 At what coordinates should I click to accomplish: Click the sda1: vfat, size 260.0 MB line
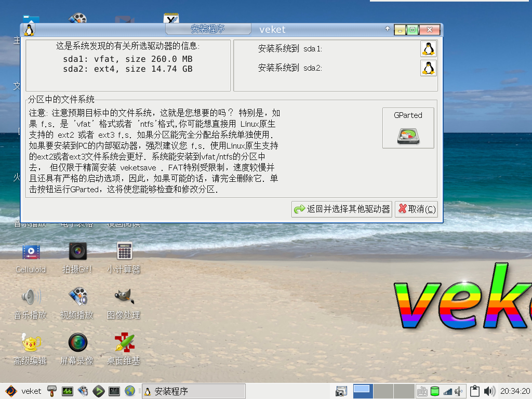point(128,59)
